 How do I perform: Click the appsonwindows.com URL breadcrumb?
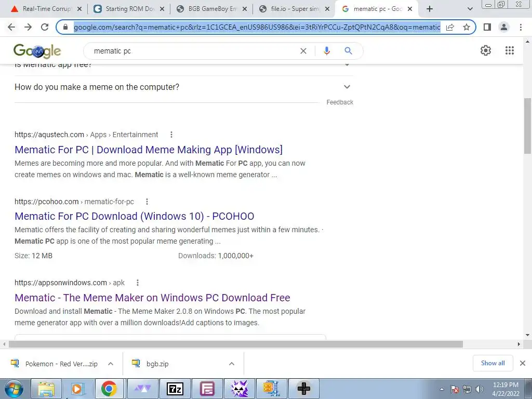point(70,283)
